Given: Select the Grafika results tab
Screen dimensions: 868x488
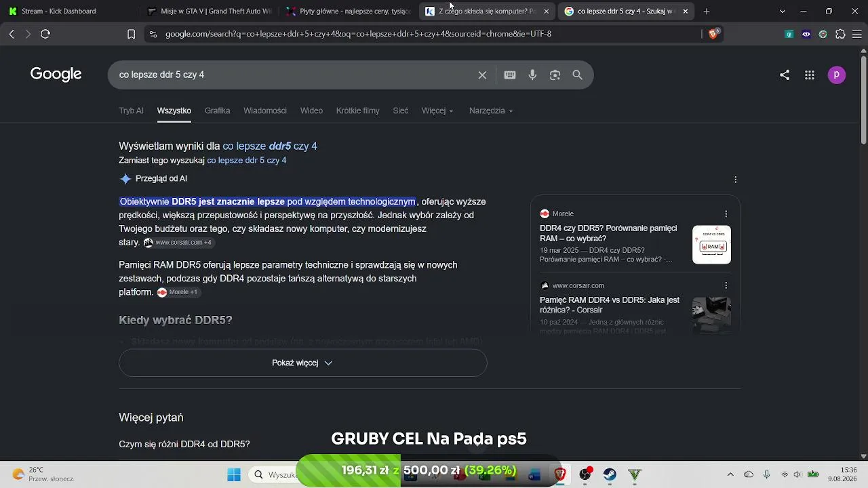Looking at the screenshot, I should tap(218, 110).
